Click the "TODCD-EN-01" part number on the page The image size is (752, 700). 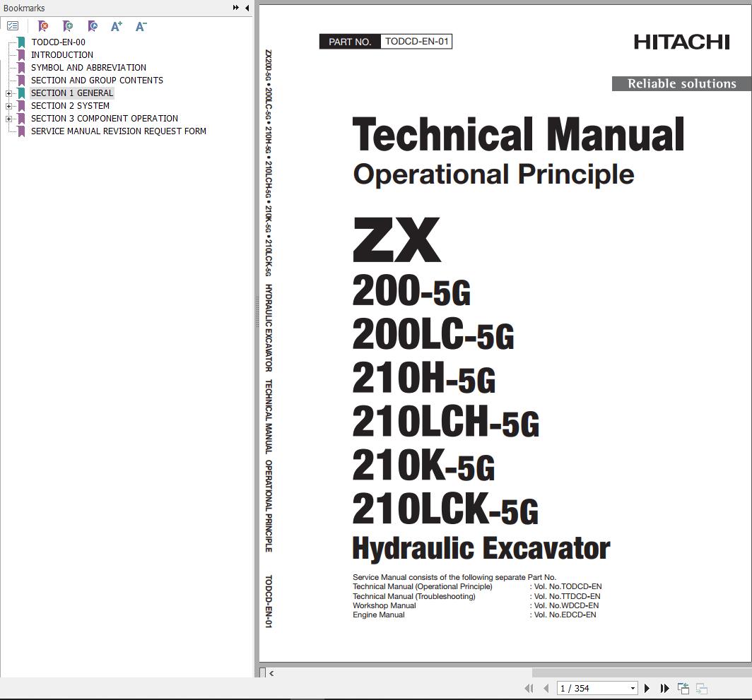pos(416,41)
